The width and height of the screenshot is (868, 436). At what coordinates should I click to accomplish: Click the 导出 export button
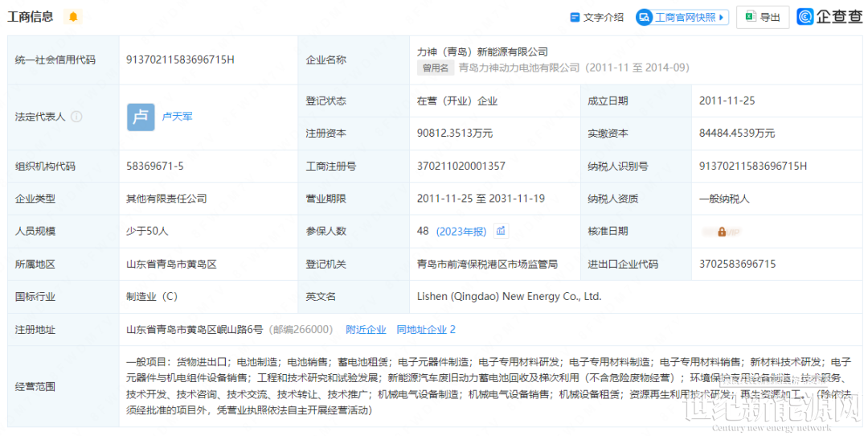pos(762,17)
